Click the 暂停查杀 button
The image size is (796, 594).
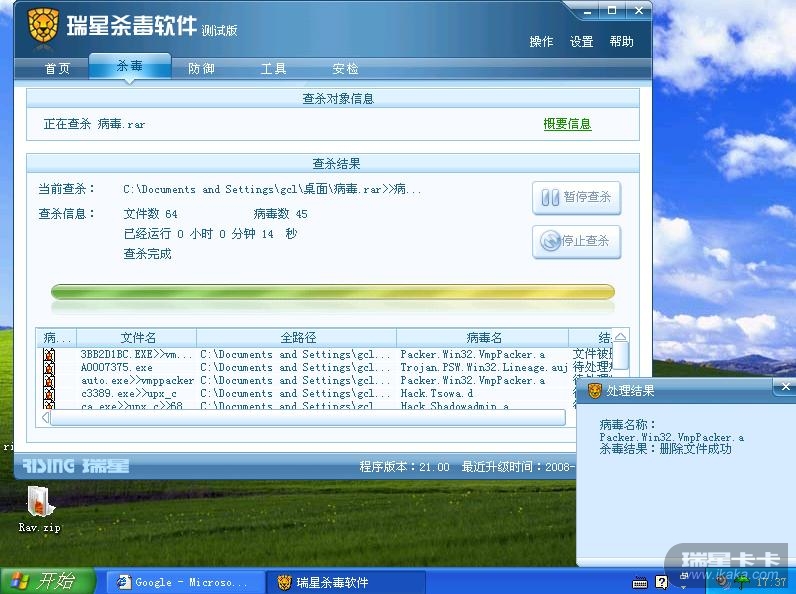coord(577,197)
